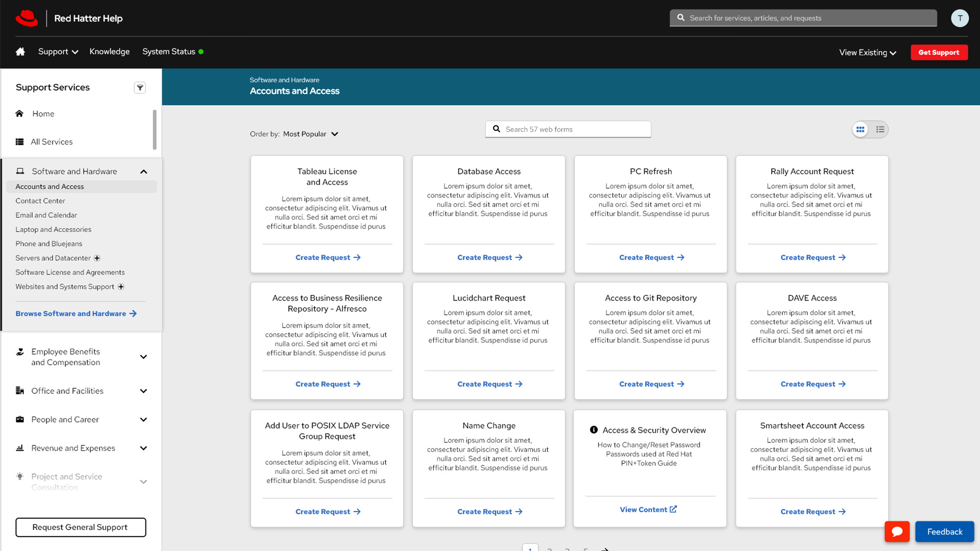The width and height of the screenshot is (980, 551).
Task: Click the Office and Facilities building icon
Action: tap(20, 391)
